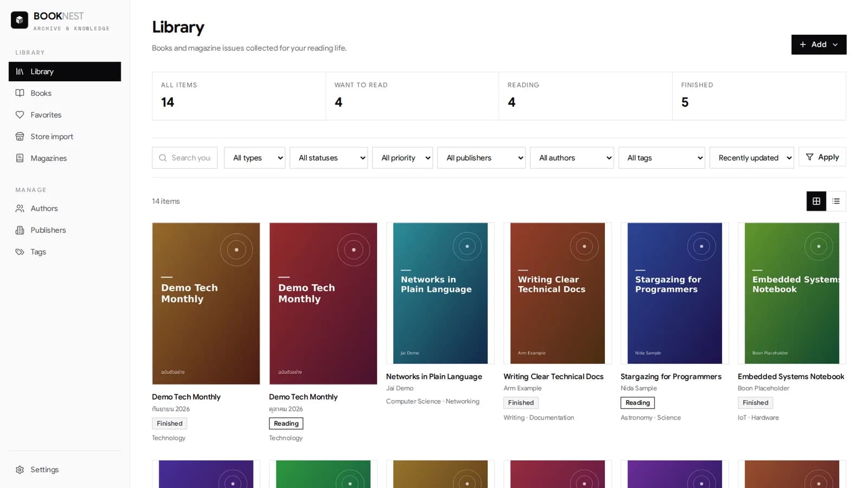Open the red Demo Tech Monthly cover
Image resolution: width=868 pixels, height=488 pixels.
(323, 304)
